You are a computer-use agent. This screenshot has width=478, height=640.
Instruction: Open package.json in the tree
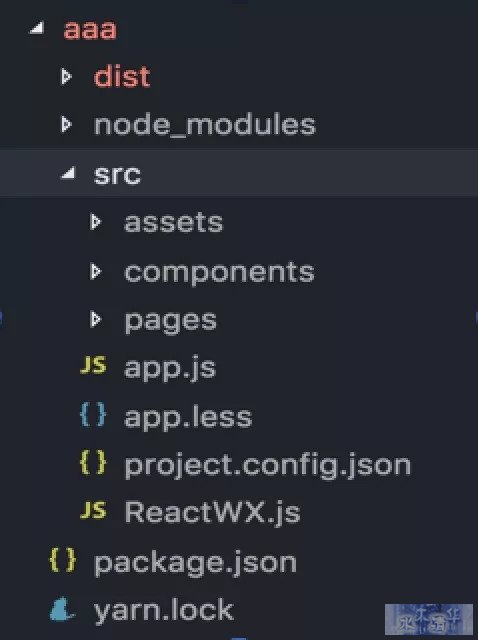(x=195, y=564)
